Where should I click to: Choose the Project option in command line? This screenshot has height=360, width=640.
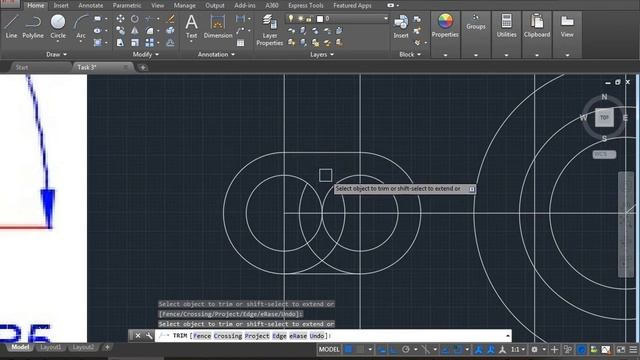click(x=257, y=336)
